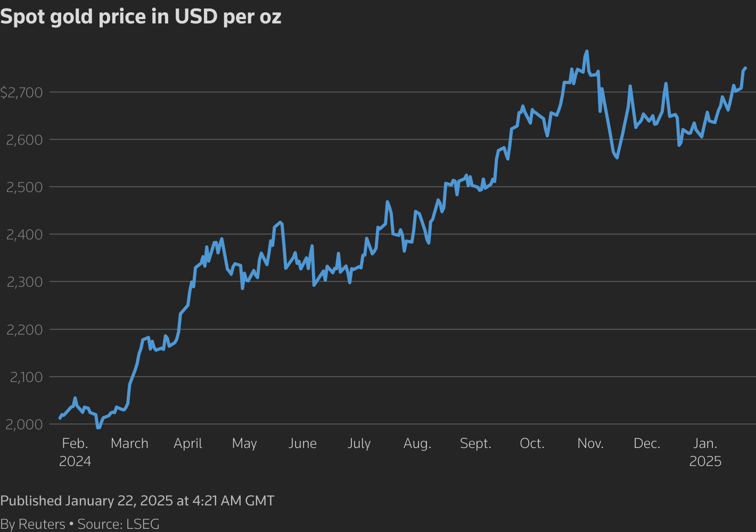
Task: Click the "Source: LSEG" attribution
Action: (119, 524)
